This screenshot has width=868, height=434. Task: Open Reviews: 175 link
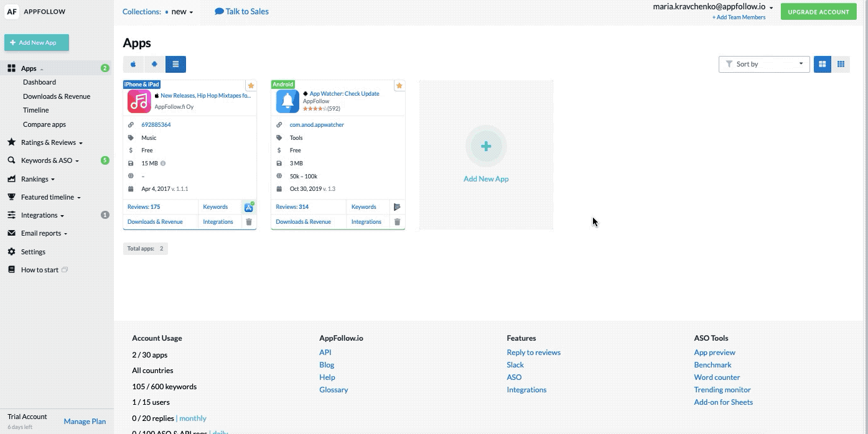[x=144, y=207]
